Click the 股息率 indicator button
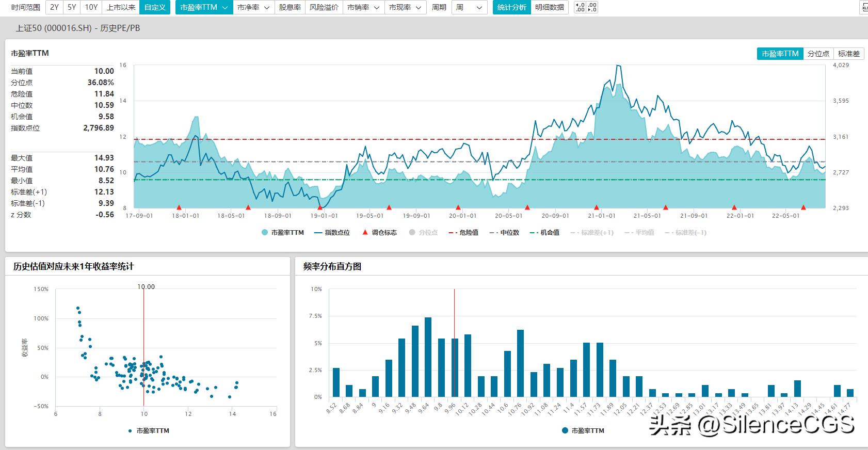Viewport: 868px width, 450px height. pos(290,7)
